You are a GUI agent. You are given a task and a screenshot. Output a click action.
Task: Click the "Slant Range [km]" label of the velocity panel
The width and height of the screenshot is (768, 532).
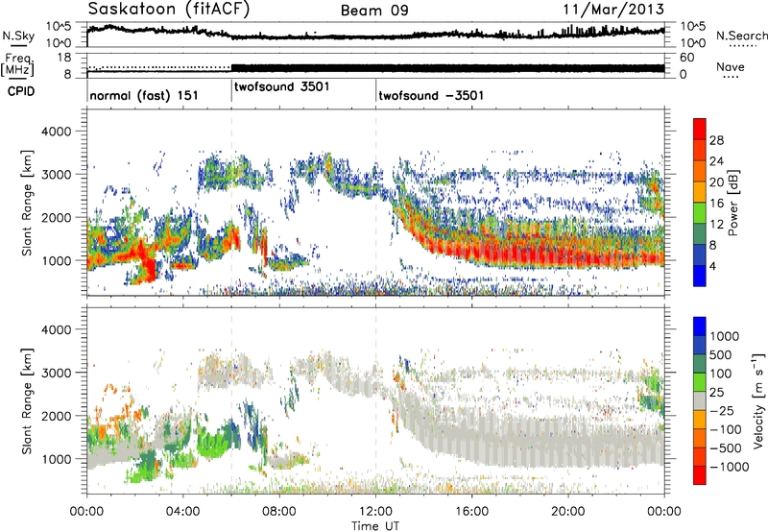28,400
